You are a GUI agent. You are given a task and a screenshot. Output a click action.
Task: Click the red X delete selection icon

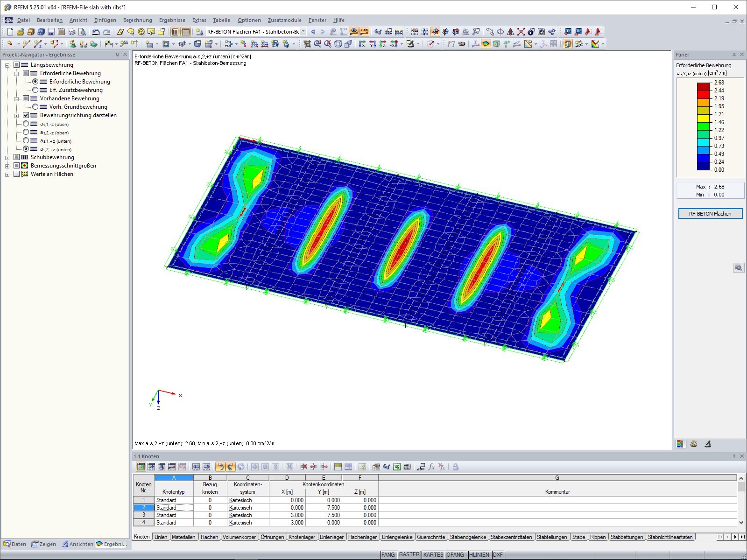point(521,32)
